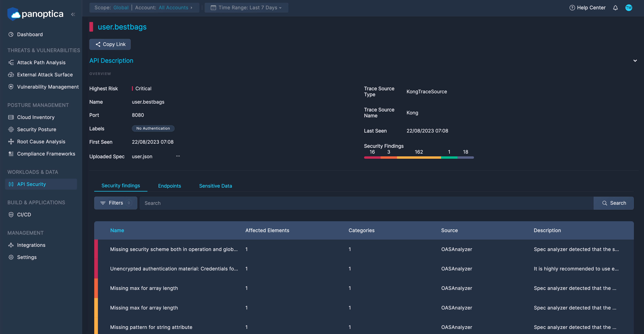
Task: Open Root Cause Analysis
Action: tap(41, 141)
